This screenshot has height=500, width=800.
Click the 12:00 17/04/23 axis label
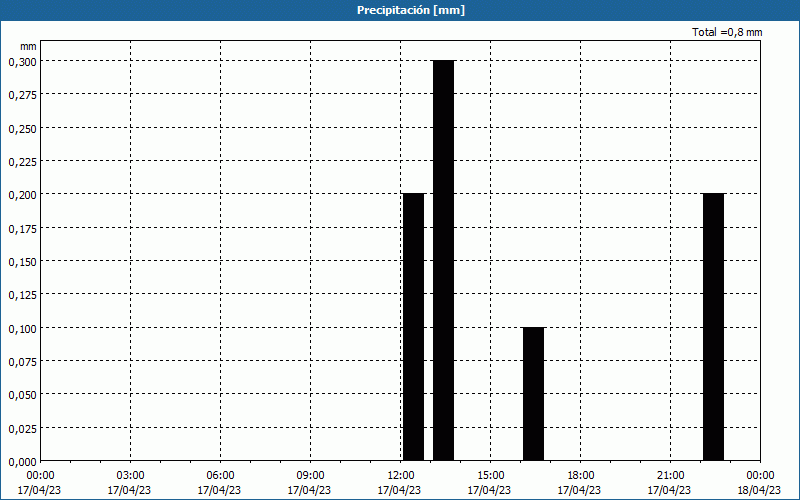tap(399, 483)
